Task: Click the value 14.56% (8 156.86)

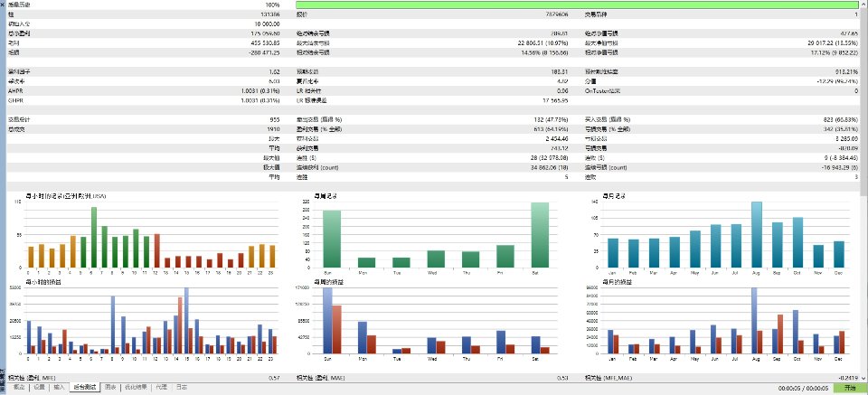Action: point(545,52)
